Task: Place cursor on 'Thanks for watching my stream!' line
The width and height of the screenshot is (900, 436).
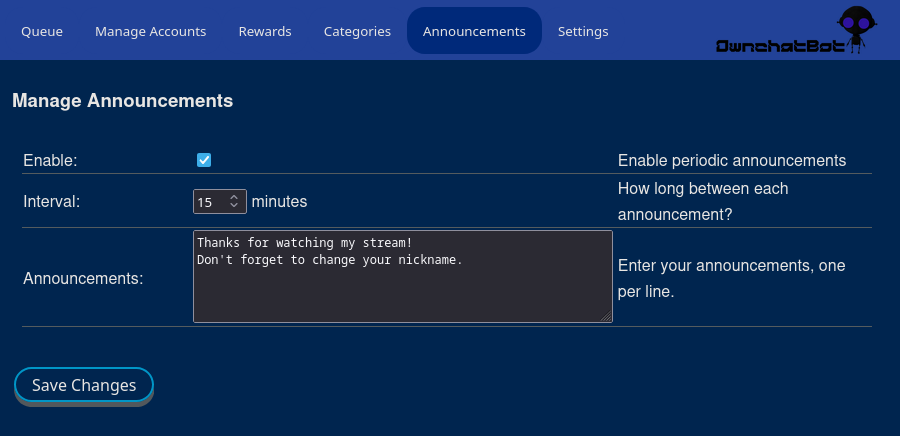Action: point(304,242)
